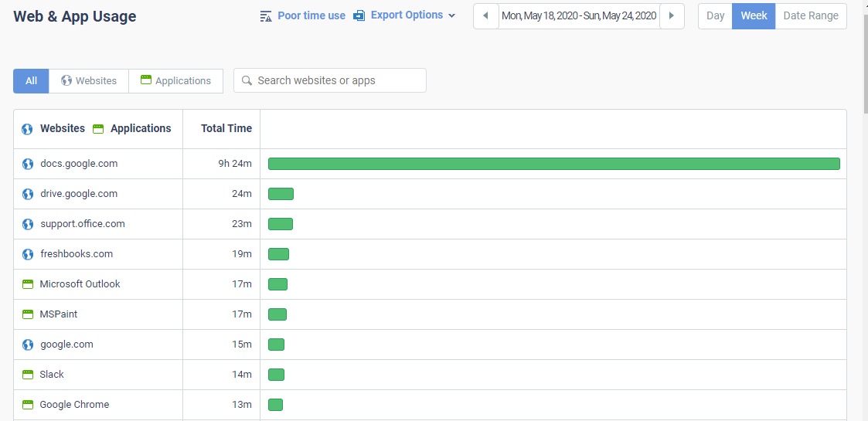Open the date range Mon, May 18, 2020 picker
The width and height of the screenshot is (868, 421).
(x=579, y=16)
